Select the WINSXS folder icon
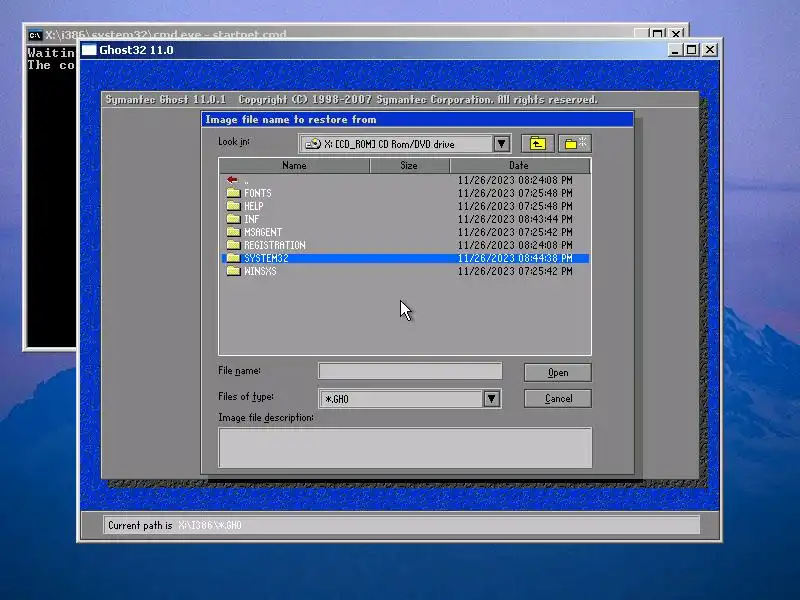Viewport: 800px width, 600px height. click(x=234, y=271)
